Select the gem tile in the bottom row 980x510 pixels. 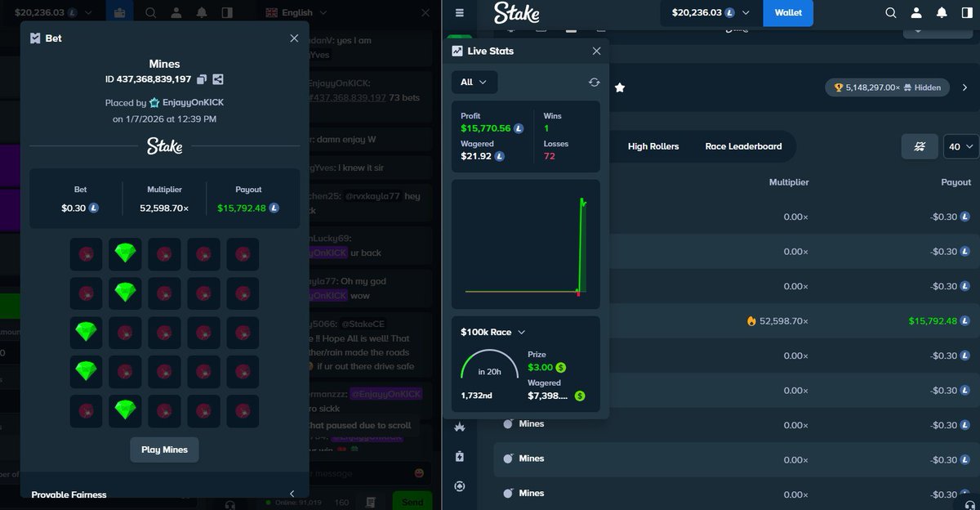[x=125, y=411]
